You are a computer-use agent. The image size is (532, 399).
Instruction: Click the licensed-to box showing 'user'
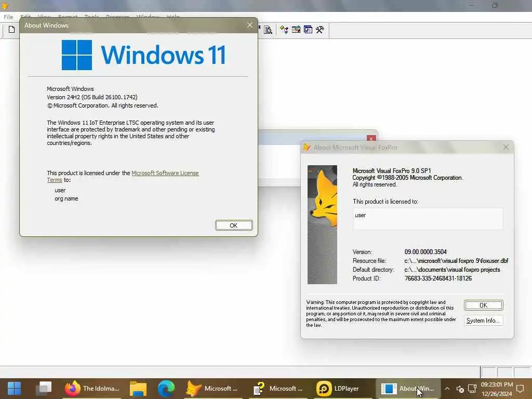tap(428, 219)
